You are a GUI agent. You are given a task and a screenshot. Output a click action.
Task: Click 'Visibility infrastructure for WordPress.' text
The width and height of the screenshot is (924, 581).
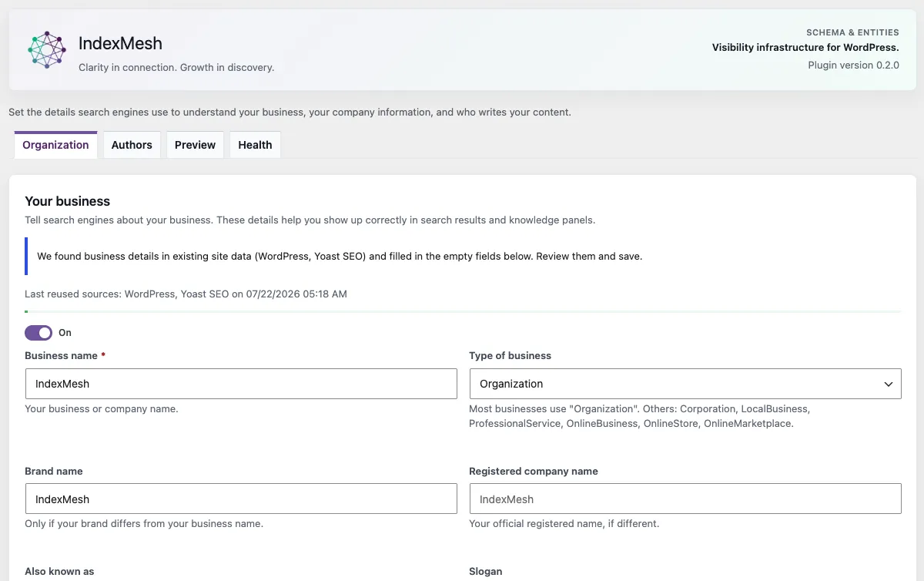[x=805, y=48]
